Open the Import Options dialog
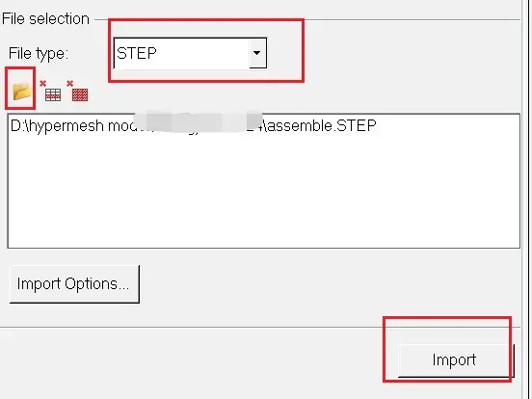Viewport: 532px width, 399px height. (x=74, y=284)
